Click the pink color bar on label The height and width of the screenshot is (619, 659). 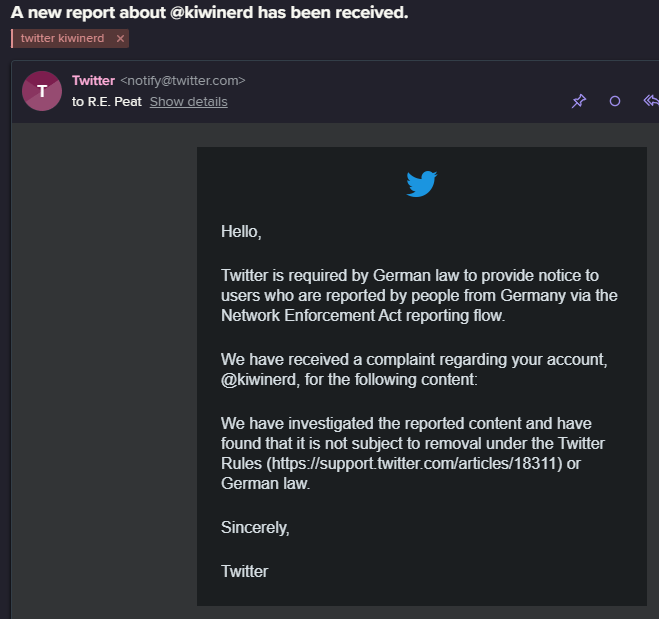point(12,39)
